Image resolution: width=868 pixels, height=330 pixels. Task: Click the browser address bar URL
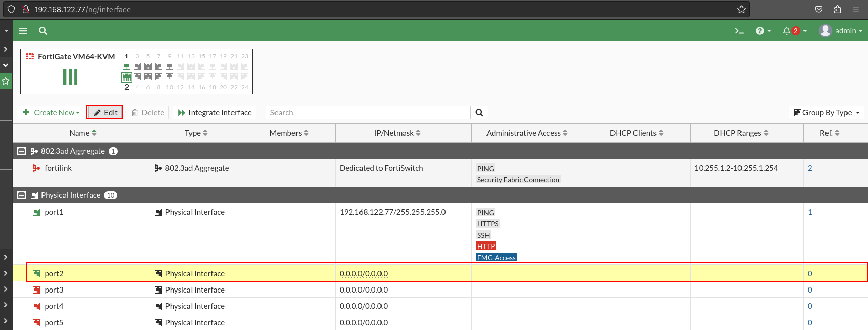(82, 9)
